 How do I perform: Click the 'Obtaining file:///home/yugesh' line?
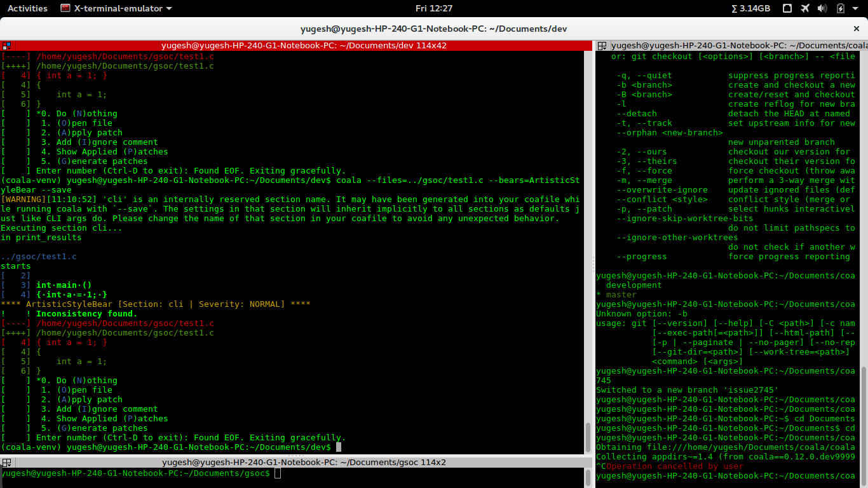pyautogui.click(x=726, y=447)
